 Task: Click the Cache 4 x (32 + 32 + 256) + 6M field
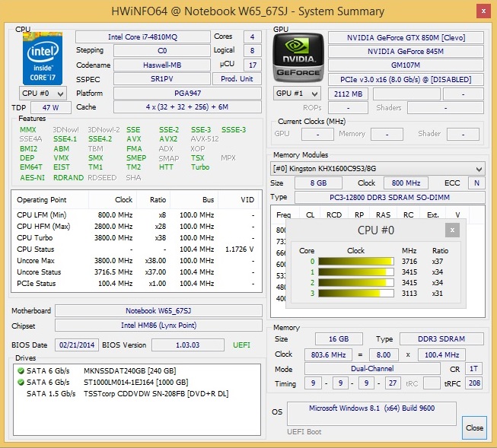[x=188, y=107]
